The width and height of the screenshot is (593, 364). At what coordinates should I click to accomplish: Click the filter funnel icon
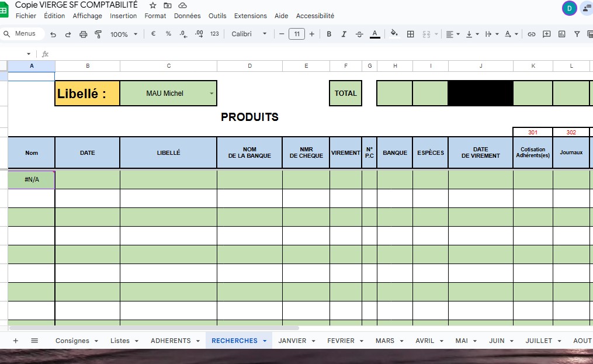[x=577, y=34]
